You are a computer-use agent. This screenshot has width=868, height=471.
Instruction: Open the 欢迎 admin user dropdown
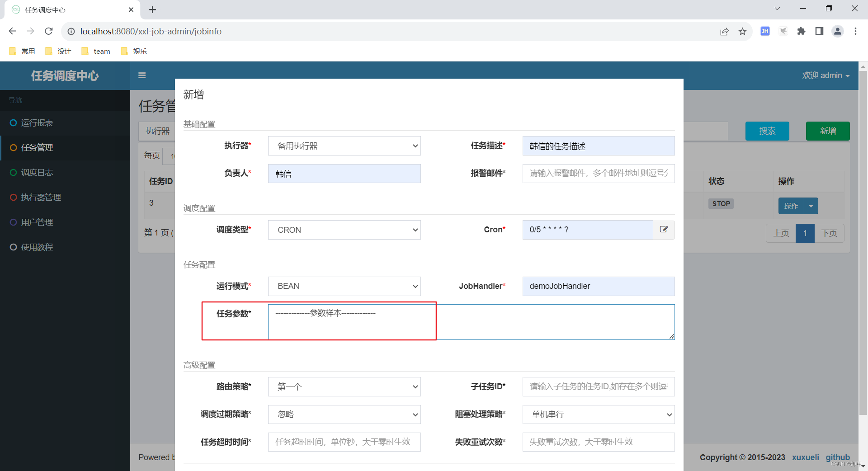[826, 75]
